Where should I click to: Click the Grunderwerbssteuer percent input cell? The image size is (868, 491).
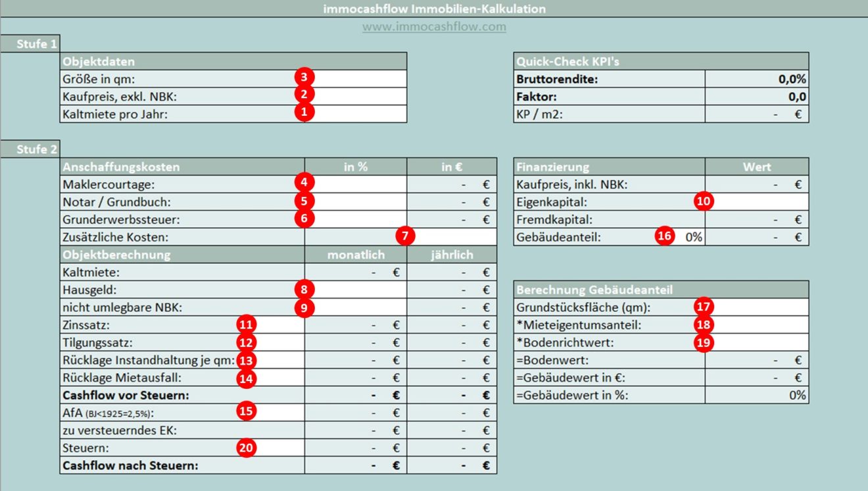(x=356, y=220)
